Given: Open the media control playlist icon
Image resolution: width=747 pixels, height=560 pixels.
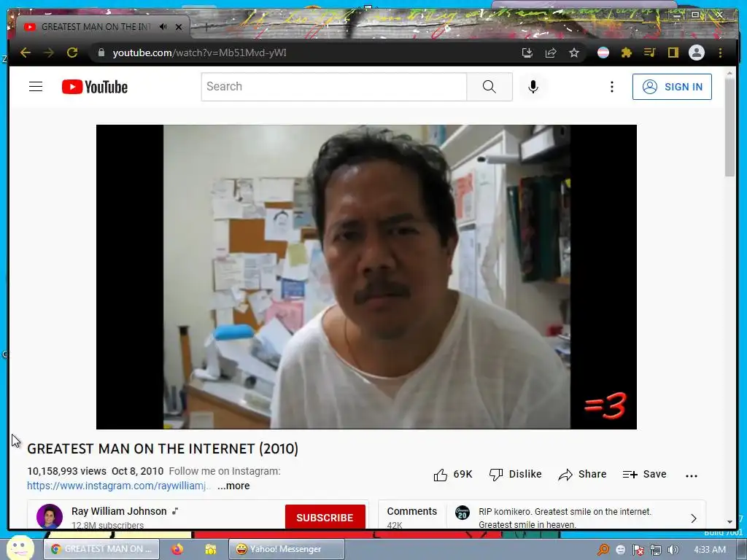Looking at the screenshot, I should point(650,52).
